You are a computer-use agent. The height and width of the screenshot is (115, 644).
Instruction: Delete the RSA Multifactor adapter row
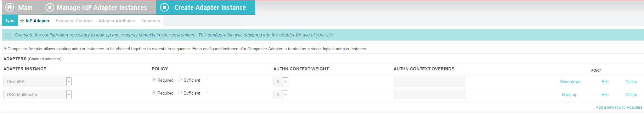point(631,95)
